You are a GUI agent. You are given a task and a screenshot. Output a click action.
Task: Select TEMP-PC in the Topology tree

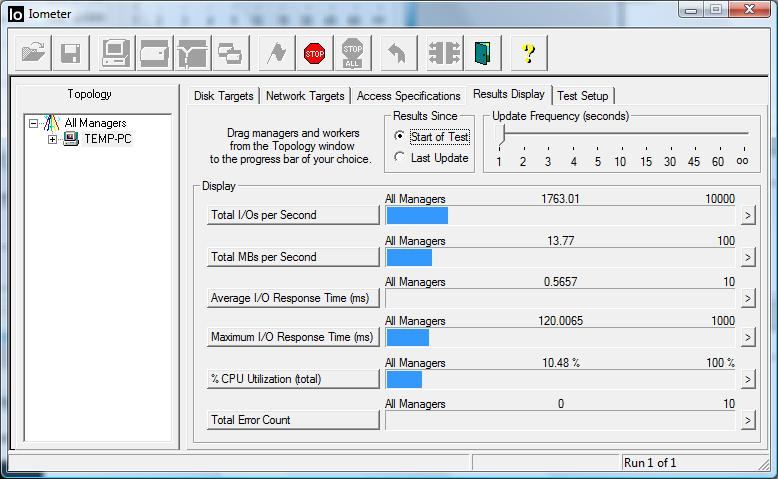108,139
